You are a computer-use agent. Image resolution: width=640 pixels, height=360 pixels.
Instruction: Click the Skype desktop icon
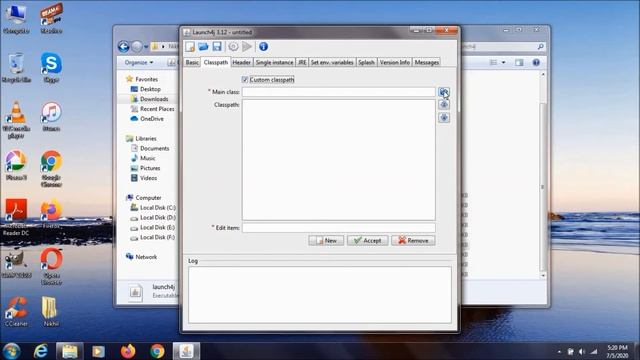[x=51, y=68]
